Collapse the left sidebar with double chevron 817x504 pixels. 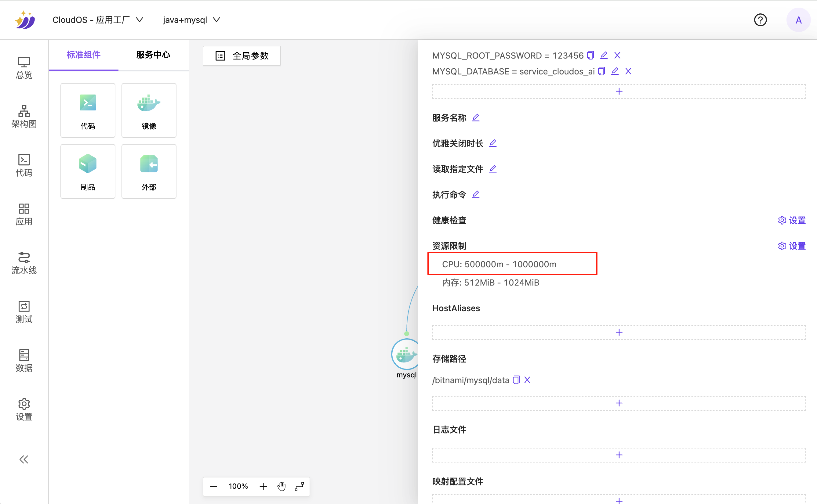(24, 459)
